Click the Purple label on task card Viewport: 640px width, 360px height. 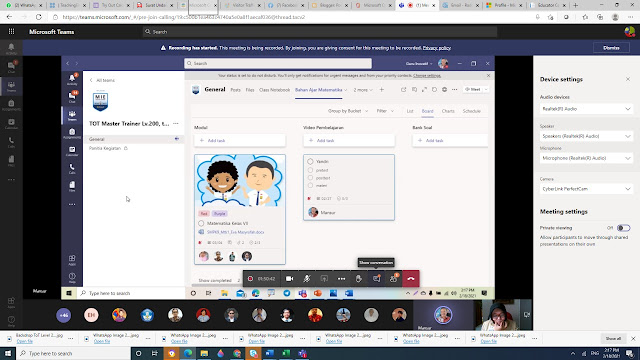pos(220,213)
